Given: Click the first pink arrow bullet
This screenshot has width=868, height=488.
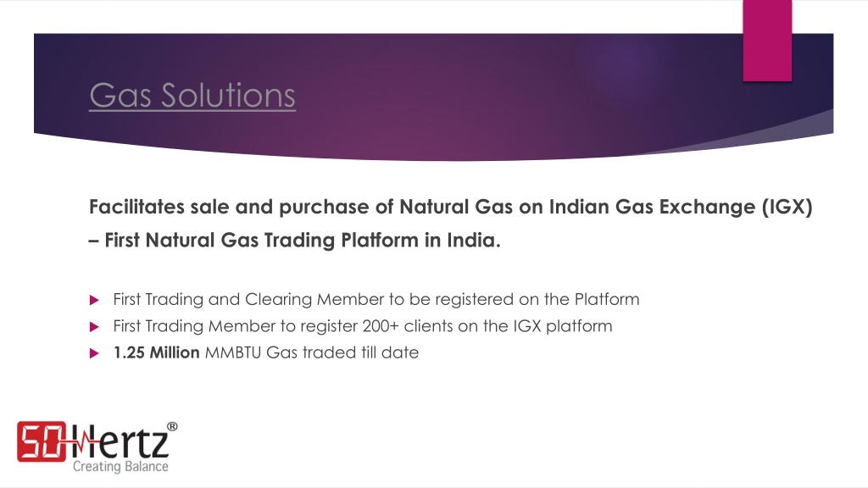Looking at the screenshot, I should (94, 300).
